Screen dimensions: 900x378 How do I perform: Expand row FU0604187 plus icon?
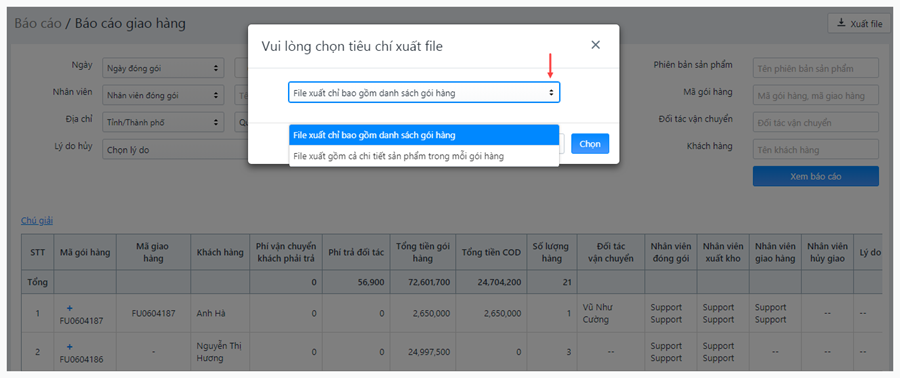tap(69, 308)
